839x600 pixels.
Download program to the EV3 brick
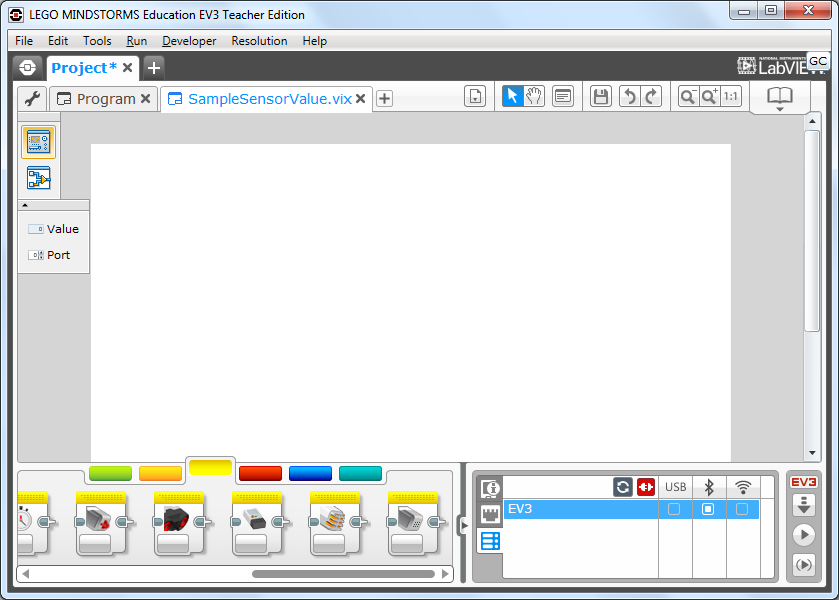point(804,505)
